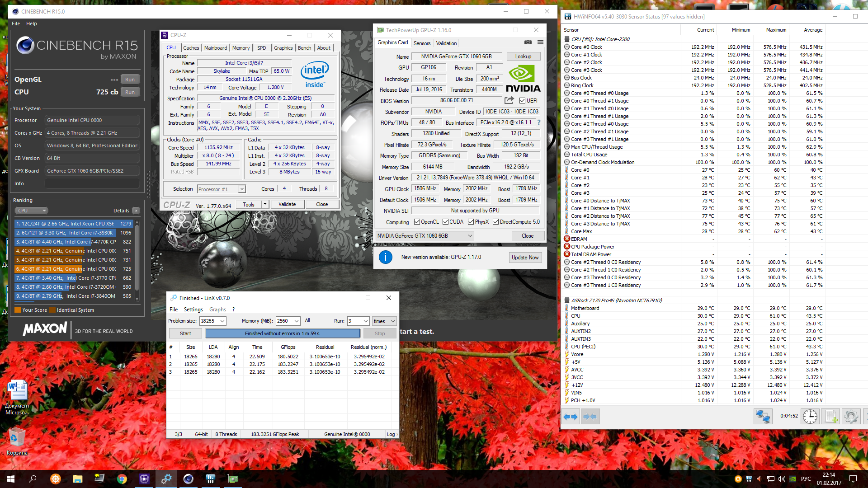Switch to the Caches tab in CPU-Z
Viewport: 868px width, 488px height.
[x=191, y=48]
